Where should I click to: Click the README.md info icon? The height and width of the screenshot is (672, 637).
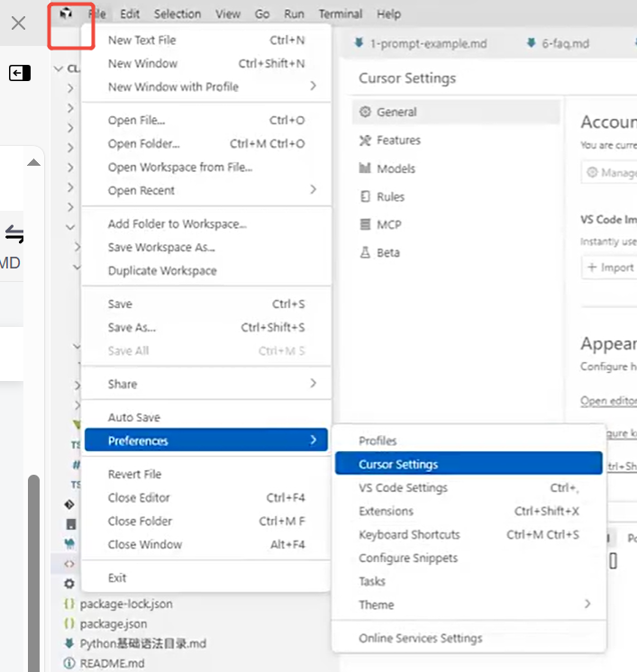point(69,663)
